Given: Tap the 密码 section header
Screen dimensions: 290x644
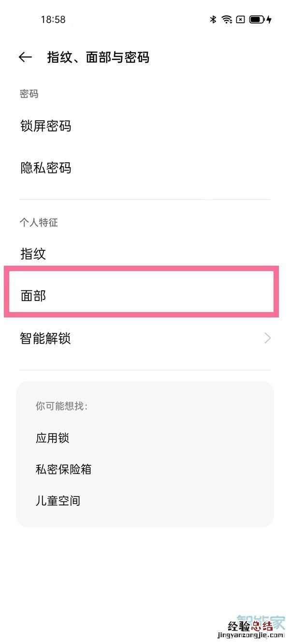Looking at the screenshot, I should point(29,94).
